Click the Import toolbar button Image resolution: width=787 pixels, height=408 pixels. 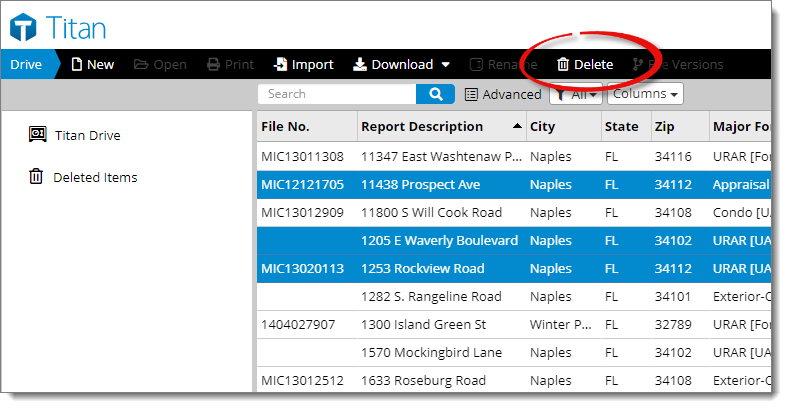coord(304,64)
